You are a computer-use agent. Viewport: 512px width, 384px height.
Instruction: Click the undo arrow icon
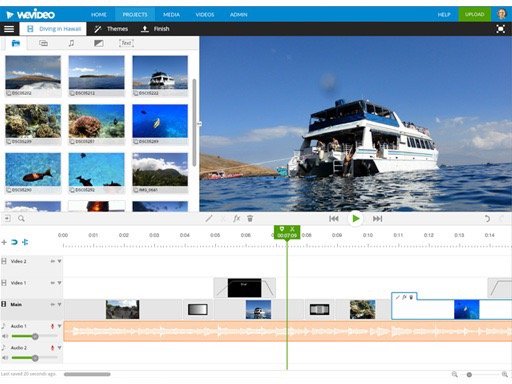point(487,219)
